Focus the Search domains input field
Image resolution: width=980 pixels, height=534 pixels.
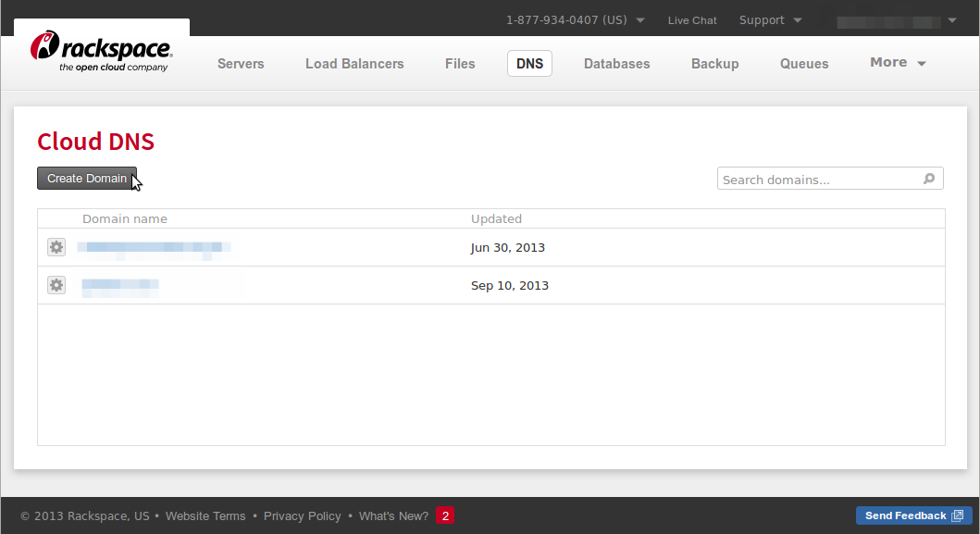830,179
